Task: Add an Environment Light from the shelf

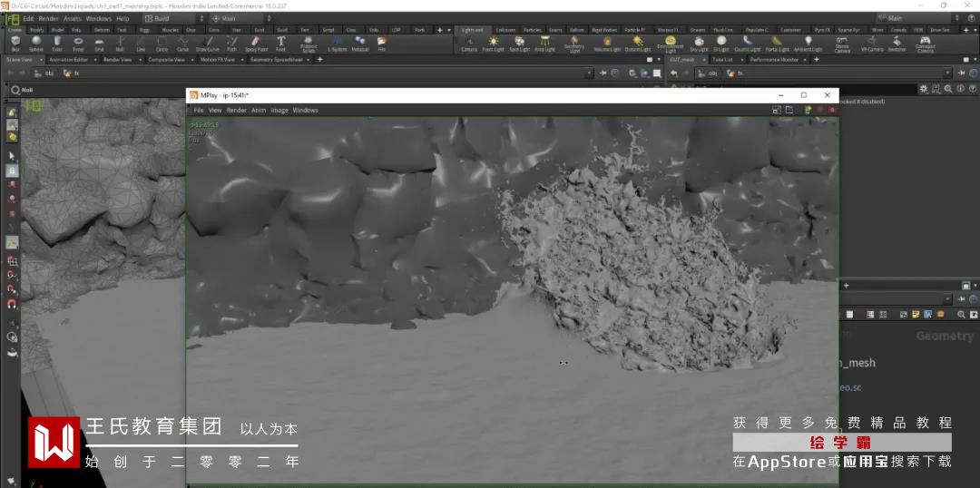Action: [670, 44]
